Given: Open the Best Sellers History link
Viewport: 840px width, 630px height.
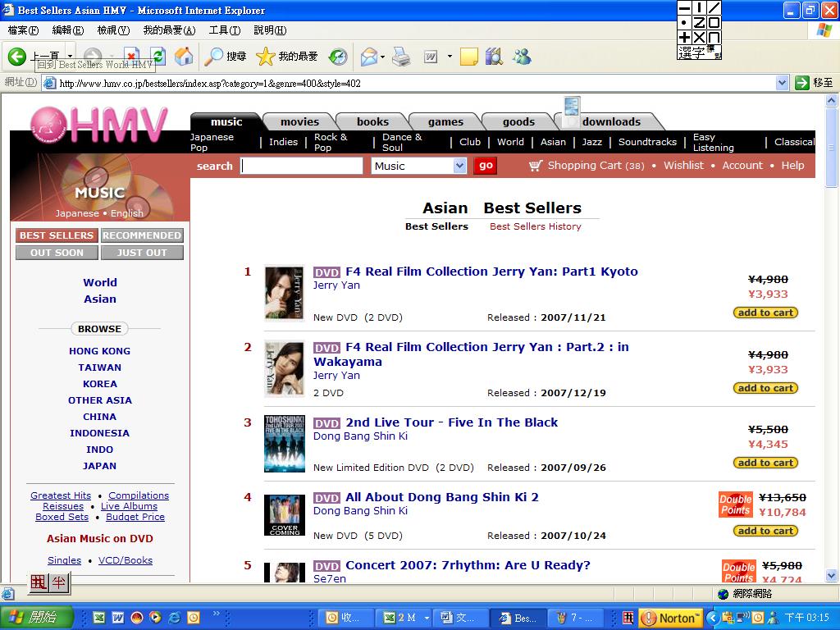Looking at the screenshot, I should coord(535,226).
